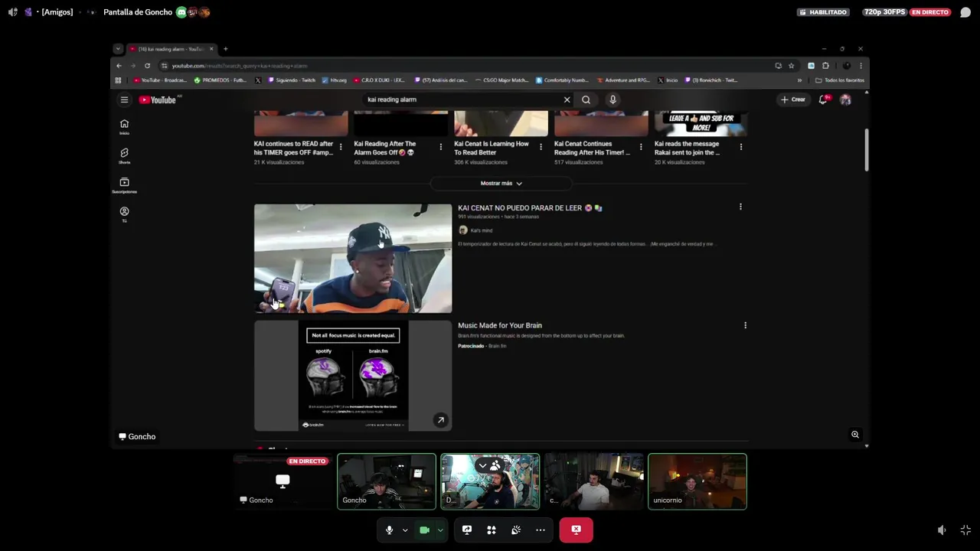The image size is (980, 551).
Task: Open Todos los favoritos folder
Action: point(840,80)
